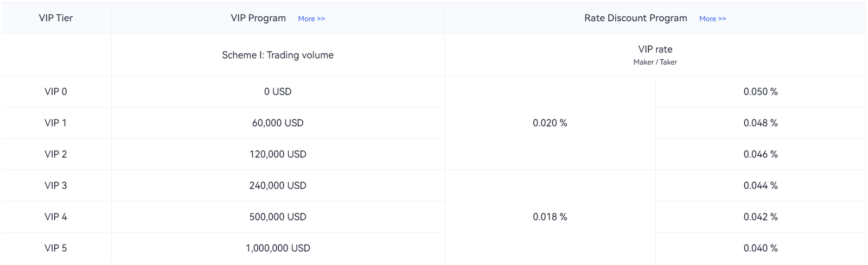Select the 120,000 USD volume cell
Viewport: 868px width, 265px height.
coord(278,154)
